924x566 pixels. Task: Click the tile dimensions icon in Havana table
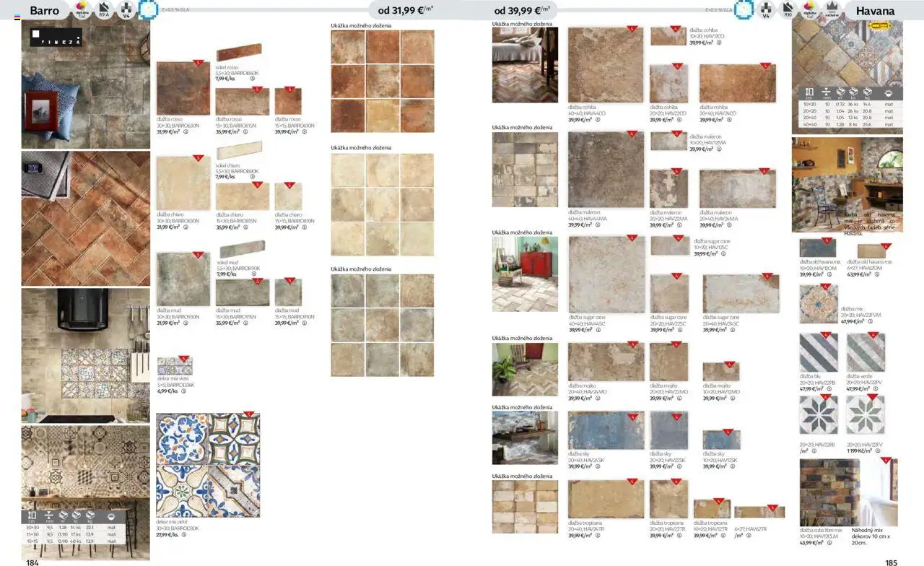point(809,92)
